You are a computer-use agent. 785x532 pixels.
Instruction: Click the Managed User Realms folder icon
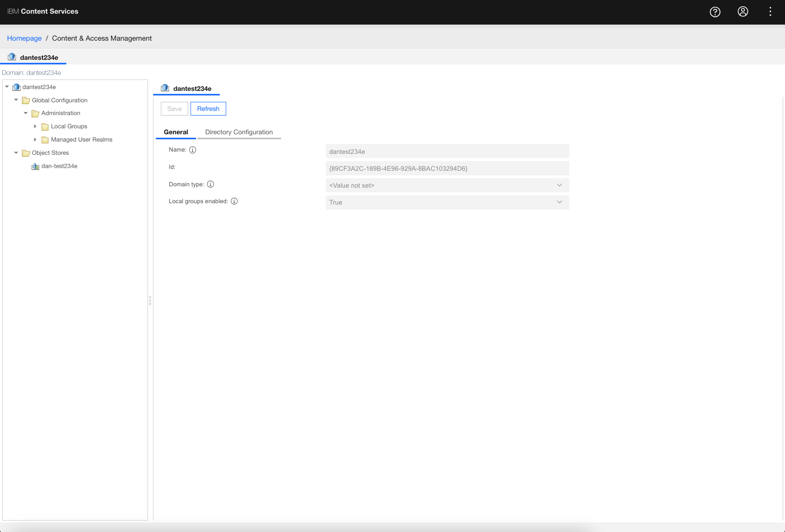pyautogui.click(x=45, y=140)
